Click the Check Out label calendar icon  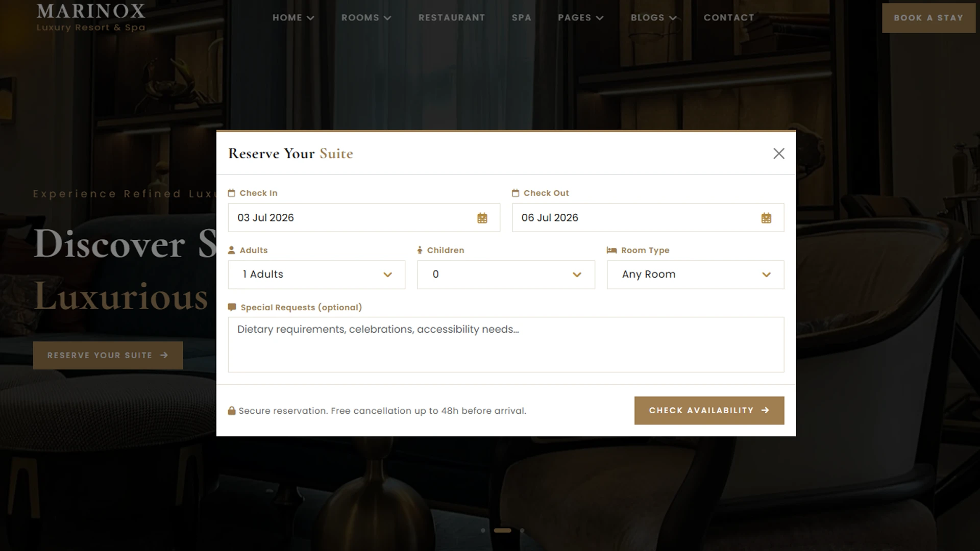516,193
